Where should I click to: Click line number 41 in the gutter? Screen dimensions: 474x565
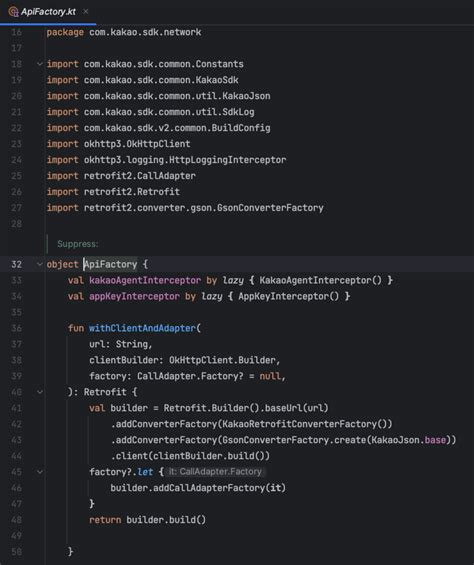coord(17,408)
